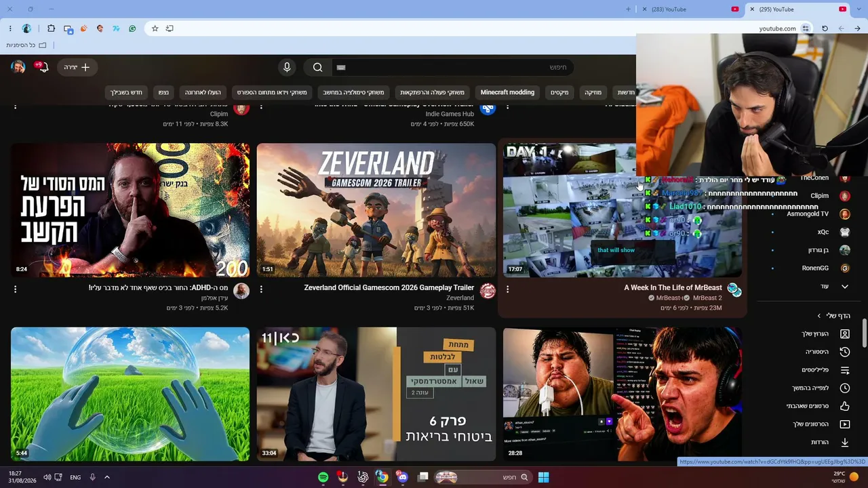Screen dimensions: 868x488
Task: Open the volume control in system tray
Action: (x=47, y=477)
